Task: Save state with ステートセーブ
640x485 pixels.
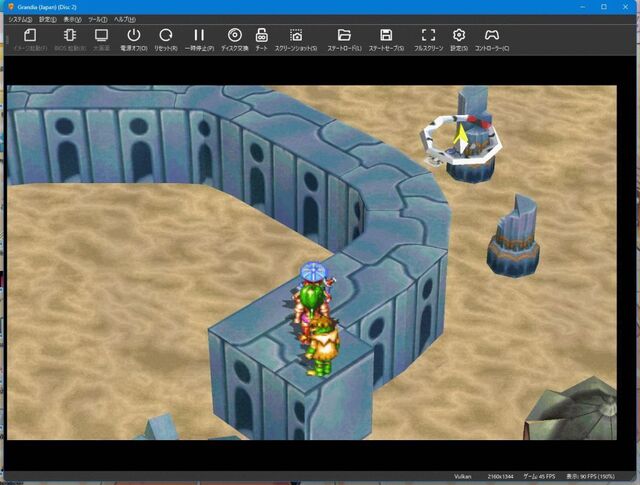Action: [x=386, y=39]
